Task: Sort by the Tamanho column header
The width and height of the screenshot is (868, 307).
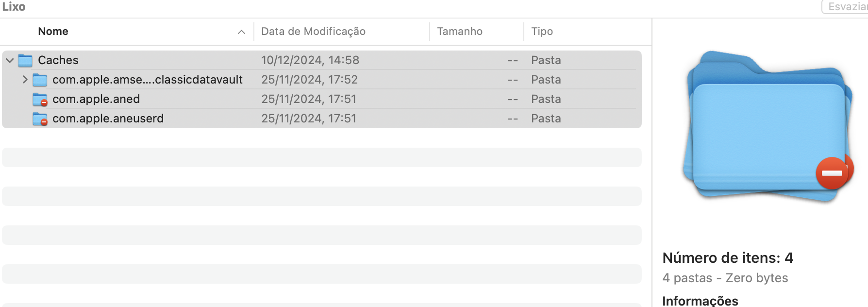Action: (x=459, y=32)
